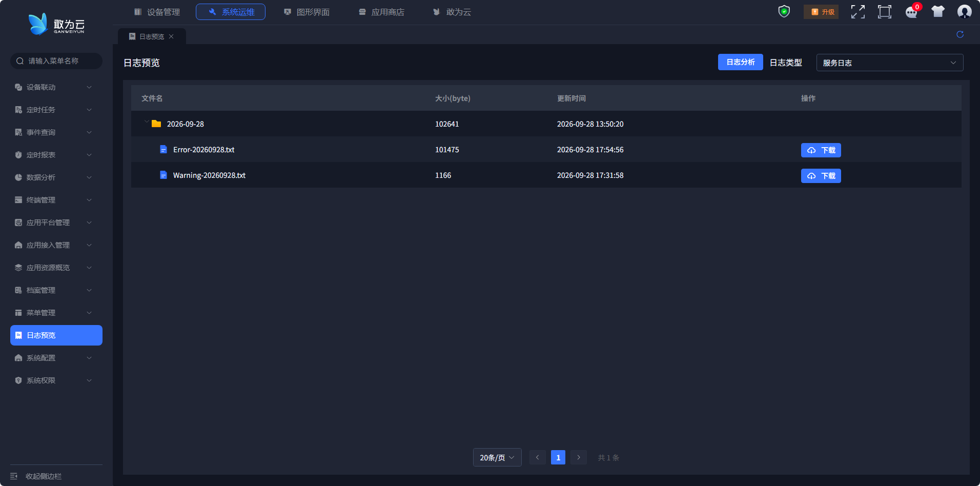
Task: Click the 敢为云 butterfly logo
Action: coord(56,24)
